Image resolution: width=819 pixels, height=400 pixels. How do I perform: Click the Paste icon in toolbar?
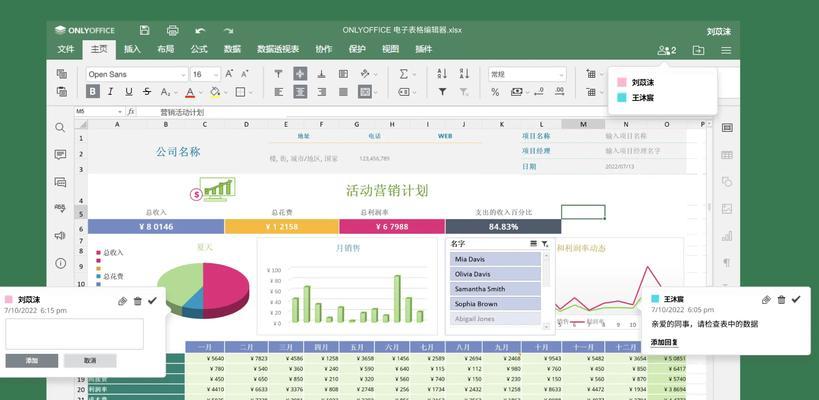62,92
